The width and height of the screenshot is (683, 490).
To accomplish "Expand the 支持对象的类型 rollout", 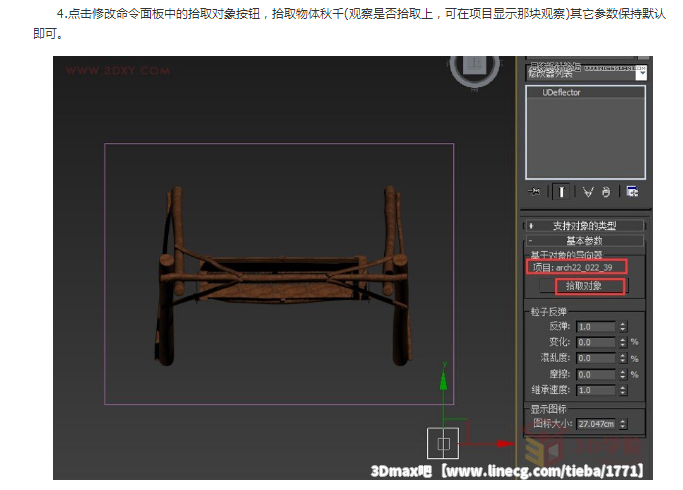I will tap(584, 226).
